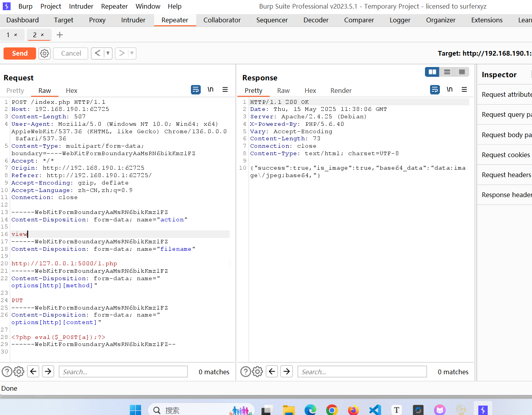Open Request search settings gear
Image resolution: width=532 pixels, height=415 pixels.
point(19,372)
